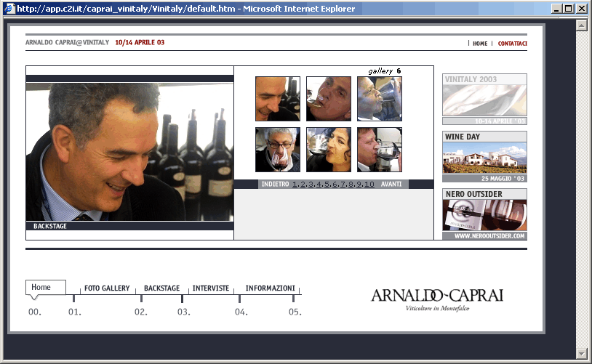Image resolution: width=592 pixels, height=364 pixels.
Task: Click the large backstage photo
Action: (x=129, y=152)
